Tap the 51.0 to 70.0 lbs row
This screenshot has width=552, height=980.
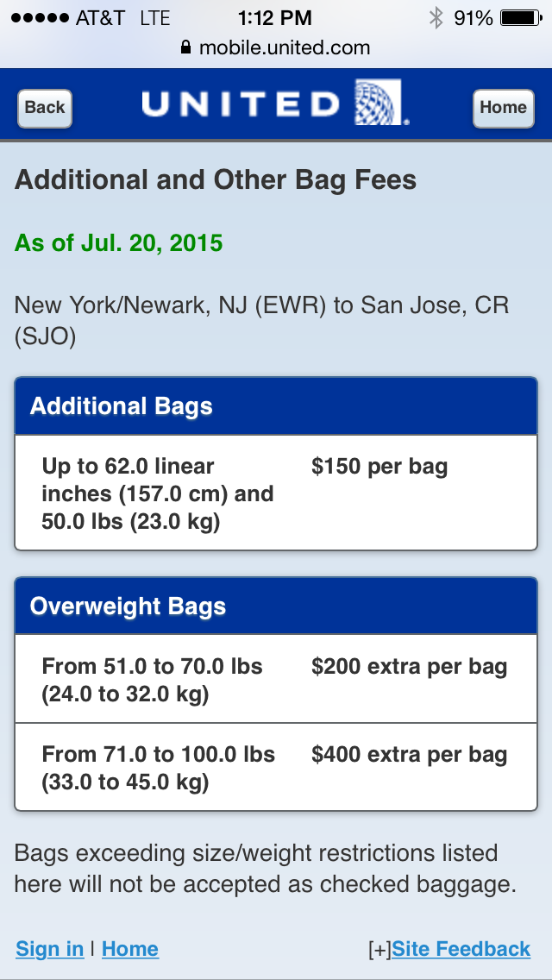click(x=153, y=680)
